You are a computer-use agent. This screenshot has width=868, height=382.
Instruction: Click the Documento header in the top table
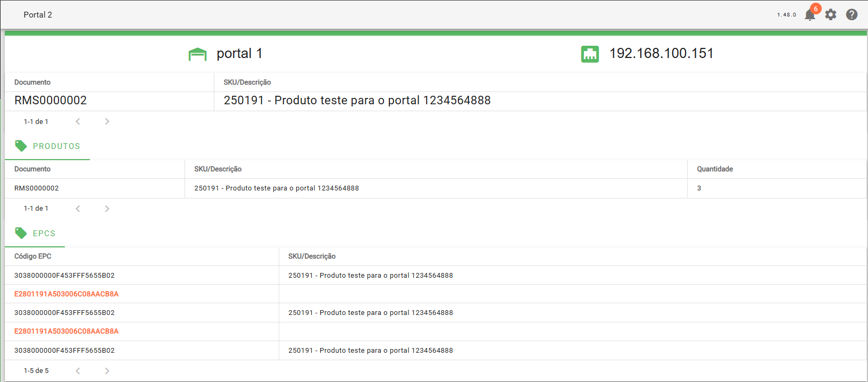click(x=32, y=82)
